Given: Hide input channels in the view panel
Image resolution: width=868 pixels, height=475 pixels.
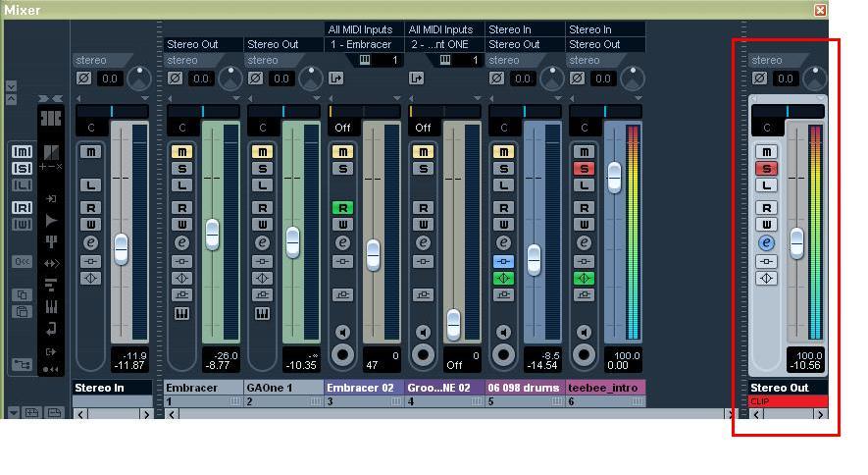Looking at the screenshot, I should 50,199.
